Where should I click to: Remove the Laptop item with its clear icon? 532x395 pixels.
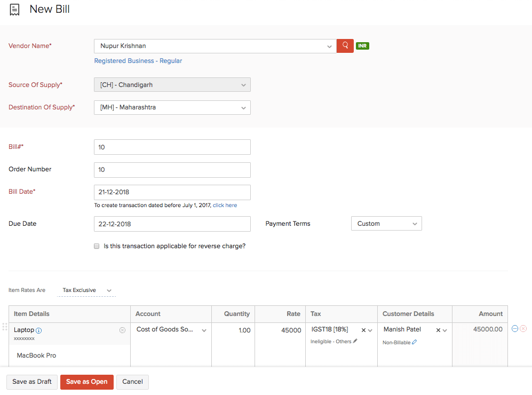[x=122, y=330]
